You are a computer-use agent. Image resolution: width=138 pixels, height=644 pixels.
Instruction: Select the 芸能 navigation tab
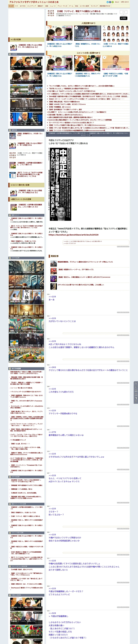click(47, 6)
